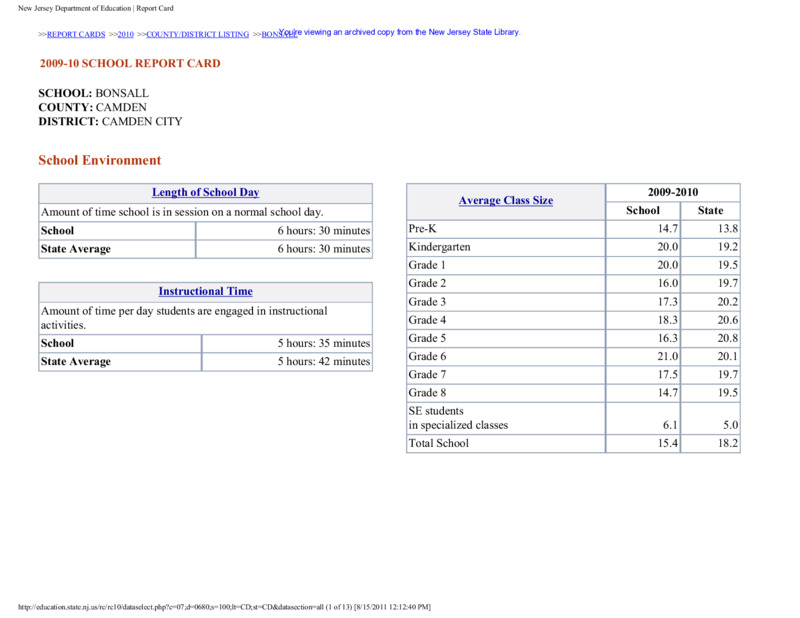Go to the COUNTY/DISTRICT LISTING link
Screen dimensions: 800x618
click(197, 35)
